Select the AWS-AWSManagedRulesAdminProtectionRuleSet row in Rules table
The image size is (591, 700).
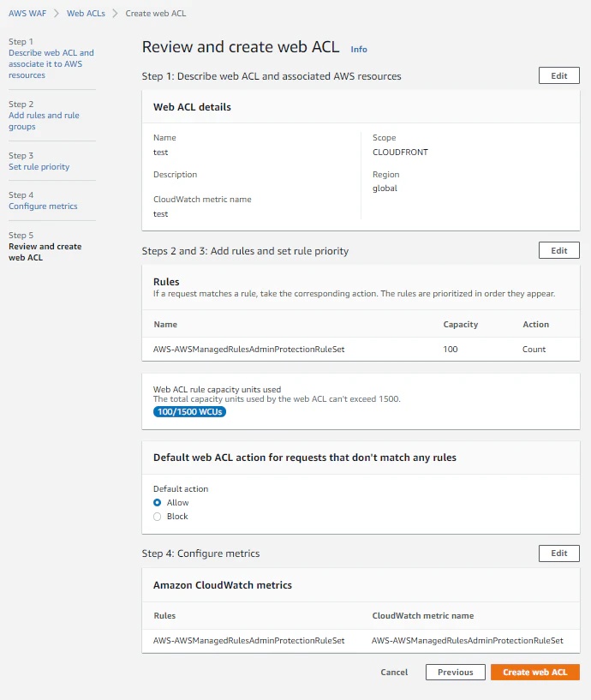coord(249,350)
